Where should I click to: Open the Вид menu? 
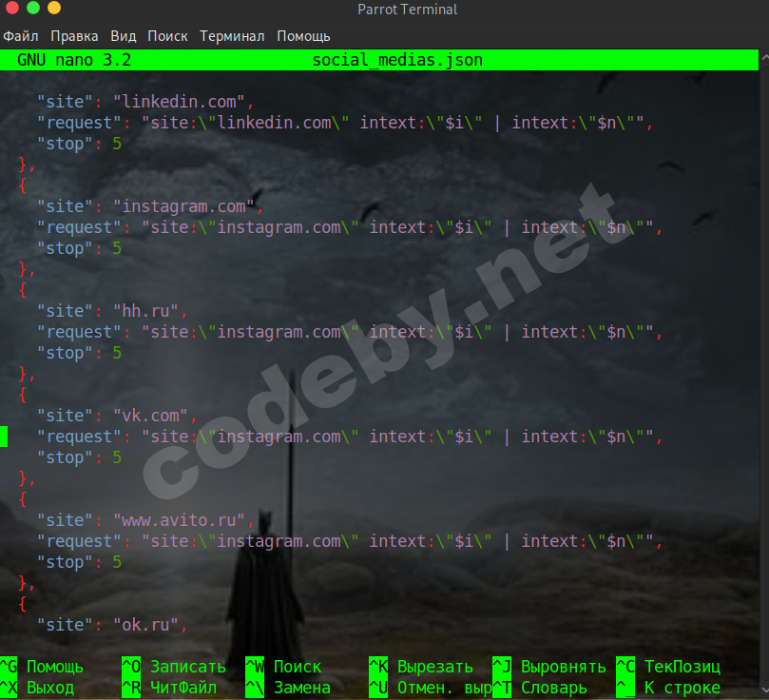coord(124,36)
